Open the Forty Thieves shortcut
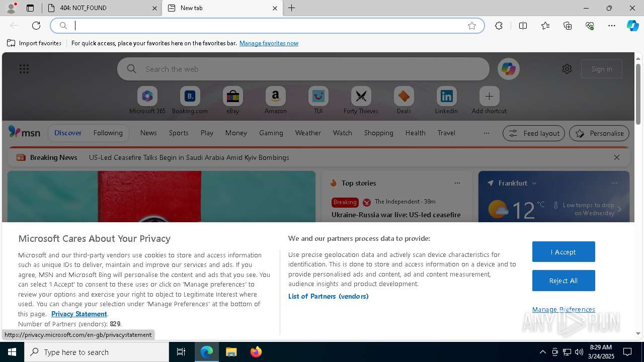Viewport: 644px width, 362px height. pyautogui.click(x=361, y=101)
